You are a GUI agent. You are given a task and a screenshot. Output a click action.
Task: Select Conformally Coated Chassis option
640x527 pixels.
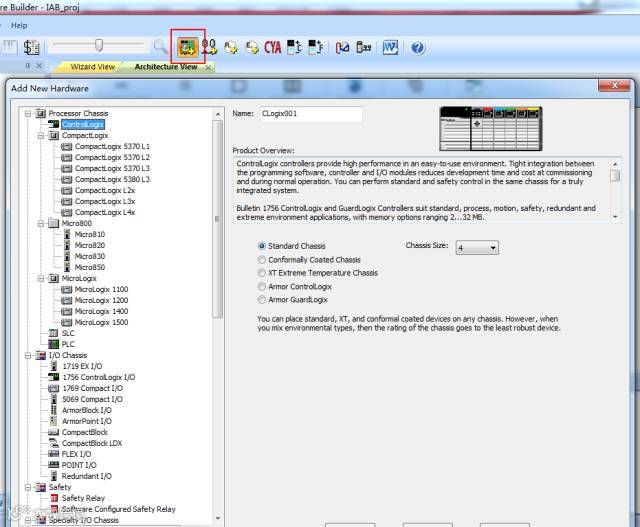262,260
